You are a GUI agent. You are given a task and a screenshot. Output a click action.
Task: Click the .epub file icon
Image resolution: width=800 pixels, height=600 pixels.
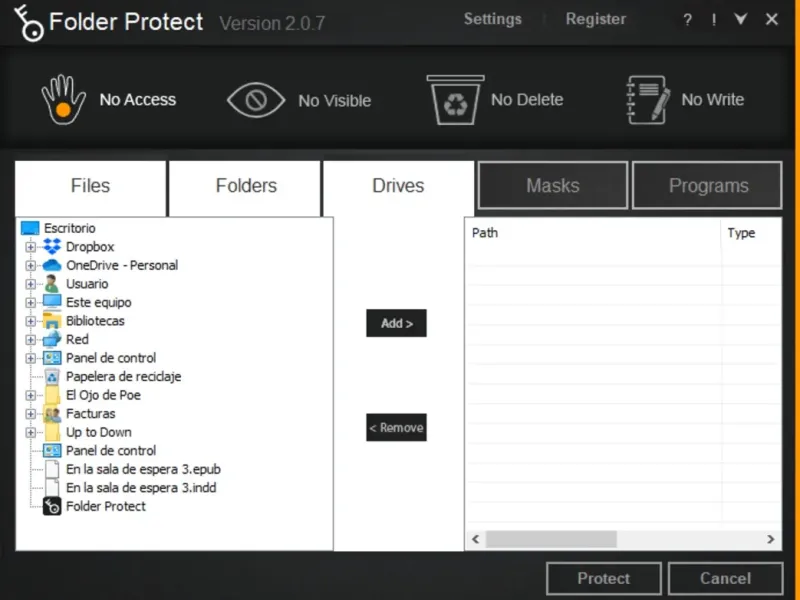[52, 469]
